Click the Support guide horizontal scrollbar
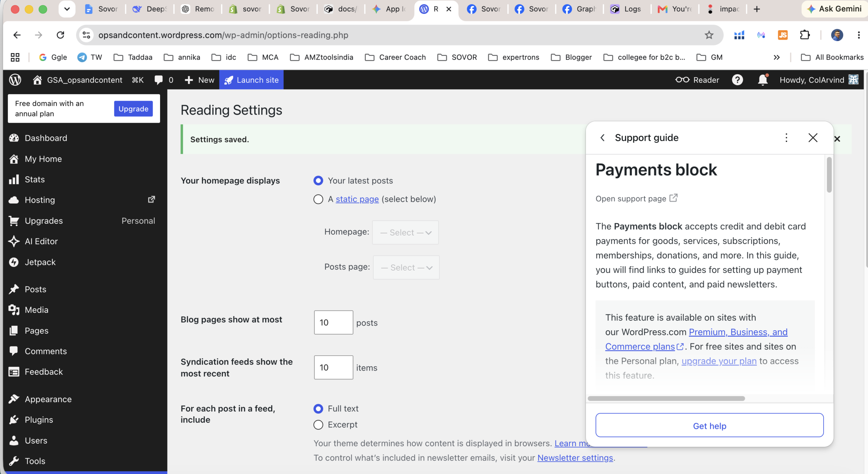This screenshot has width=868, height=474. [x=666, y=399]
